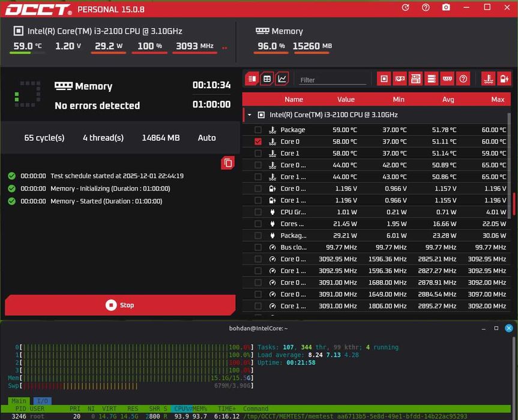Check the Cores ... 21.45 W checkbox

coord(258,224)
